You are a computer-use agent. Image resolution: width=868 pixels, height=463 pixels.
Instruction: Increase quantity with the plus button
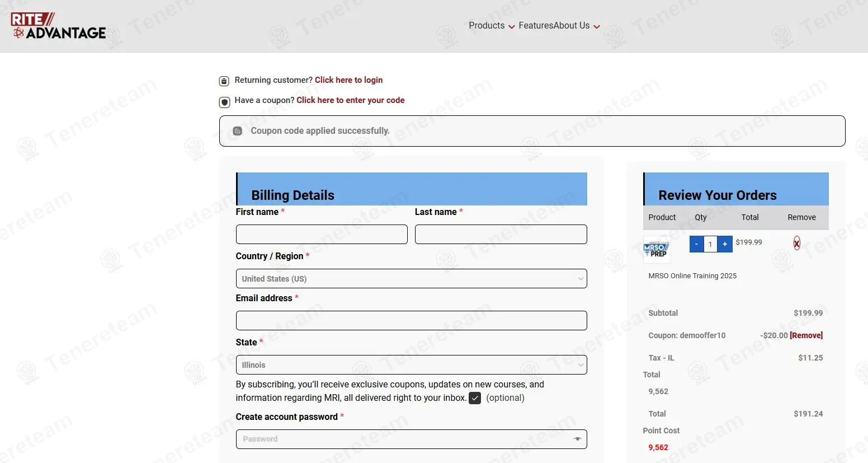[725, 244]
